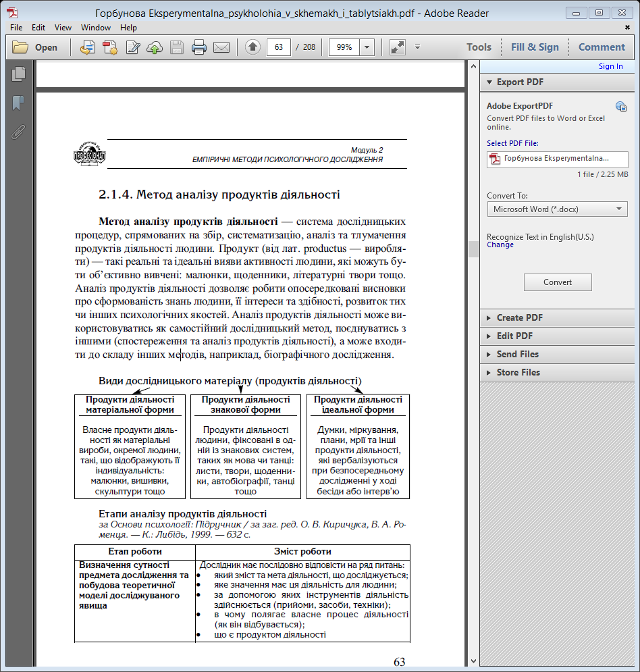
Task: Expand the Send Files section
Action: pos(517,354)
